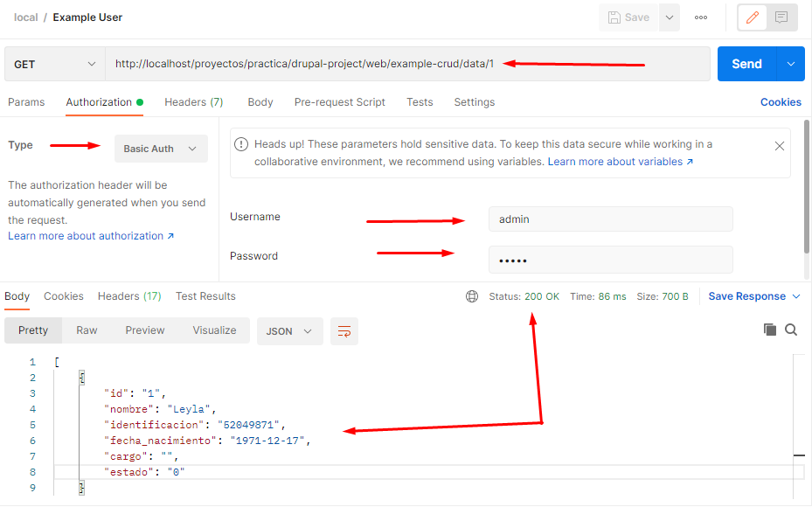Select the Pretty view

click(x=33, y=330)
